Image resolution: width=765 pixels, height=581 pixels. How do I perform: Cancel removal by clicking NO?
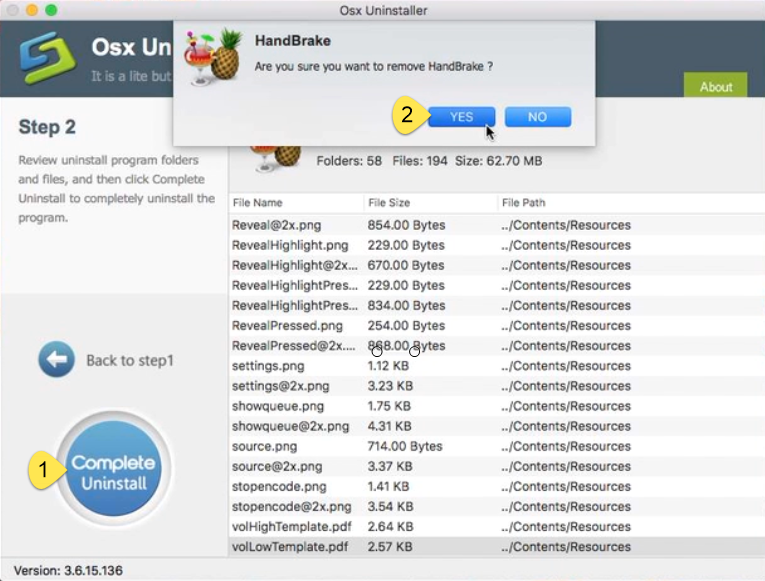tap(537, 117)
